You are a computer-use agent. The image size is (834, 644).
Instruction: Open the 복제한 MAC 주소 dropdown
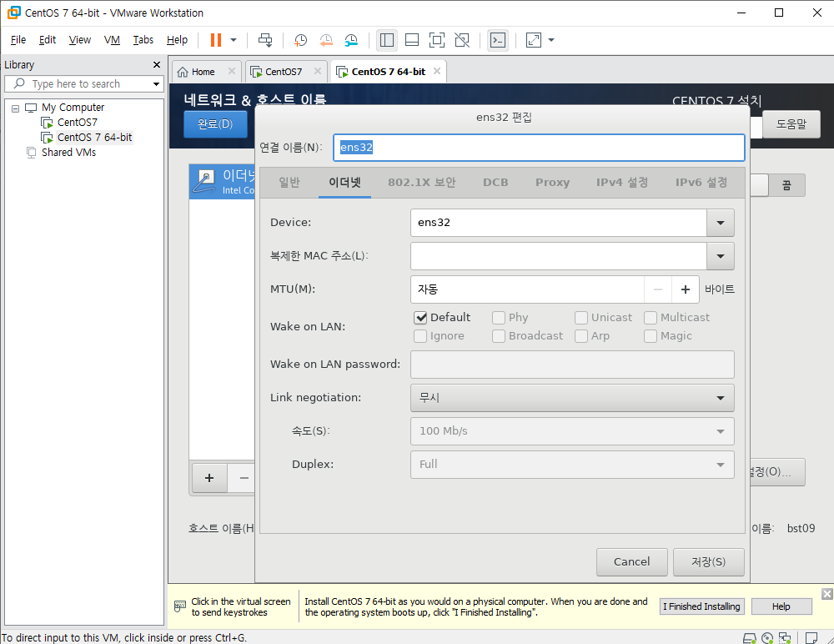pyautogui.click(x=721, y=256)
